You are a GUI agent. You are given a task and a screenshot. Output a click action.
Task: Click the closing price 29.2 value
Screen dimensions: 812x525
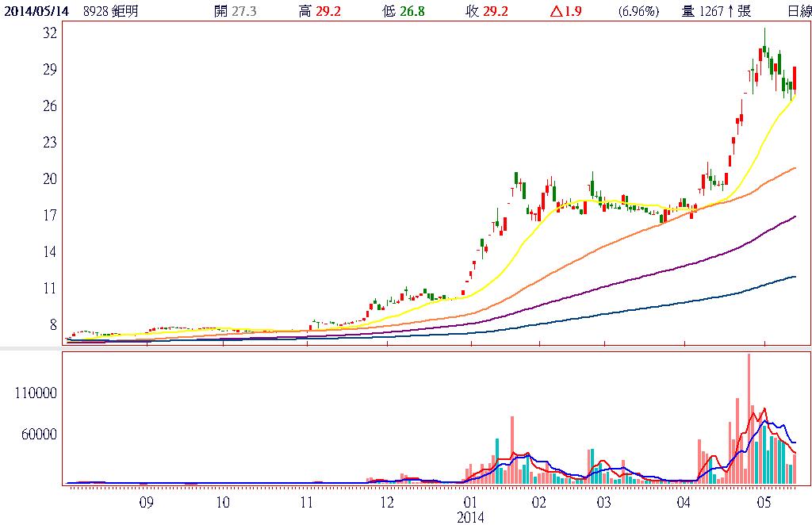[x=495, y=11]
